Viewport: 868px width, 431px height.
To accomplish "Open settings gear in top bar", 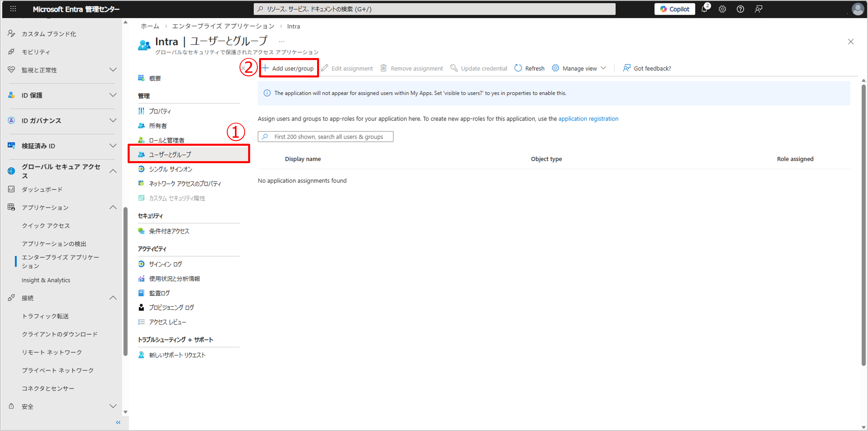I will pos(722,9).
